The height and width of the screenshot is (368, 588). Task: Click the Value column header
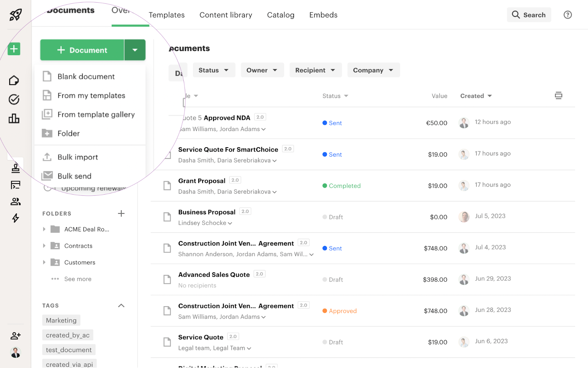click(x=440, y=96)
